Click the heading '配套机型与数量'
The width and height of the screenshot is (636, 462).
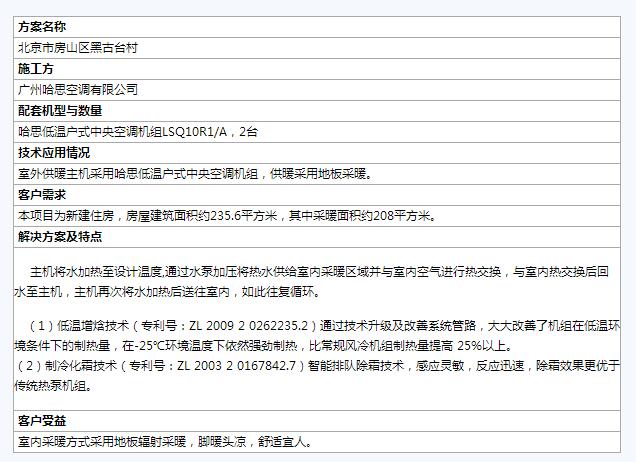tap(60, 111)
